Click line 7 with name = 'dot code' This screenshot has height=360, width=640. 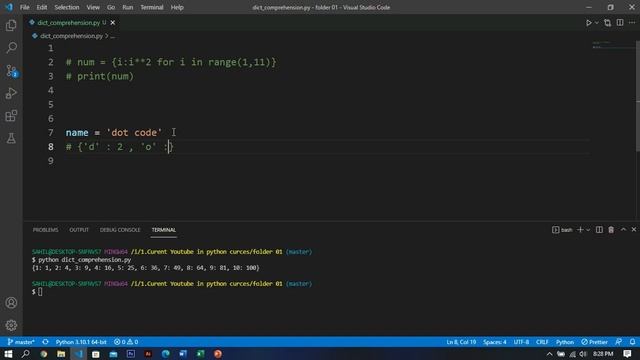pos(113,133)
